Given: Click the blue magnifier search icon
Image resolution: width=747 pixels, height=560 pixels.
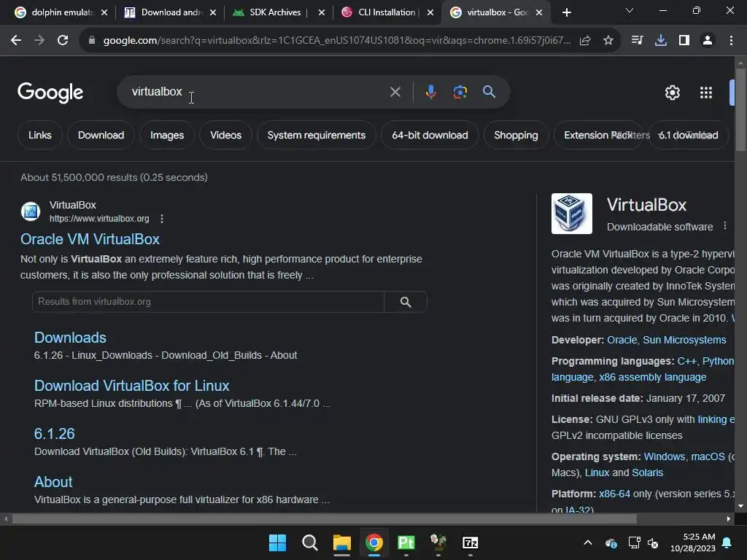Looking at the screenshot, I should (x=489, y=91).
